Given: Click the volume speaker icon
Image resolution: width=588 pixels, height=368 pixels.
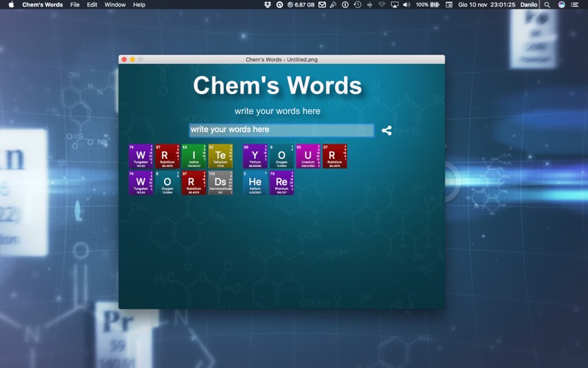Looking at the screenshot, I should pyautogui.click(x=406, y=4).
